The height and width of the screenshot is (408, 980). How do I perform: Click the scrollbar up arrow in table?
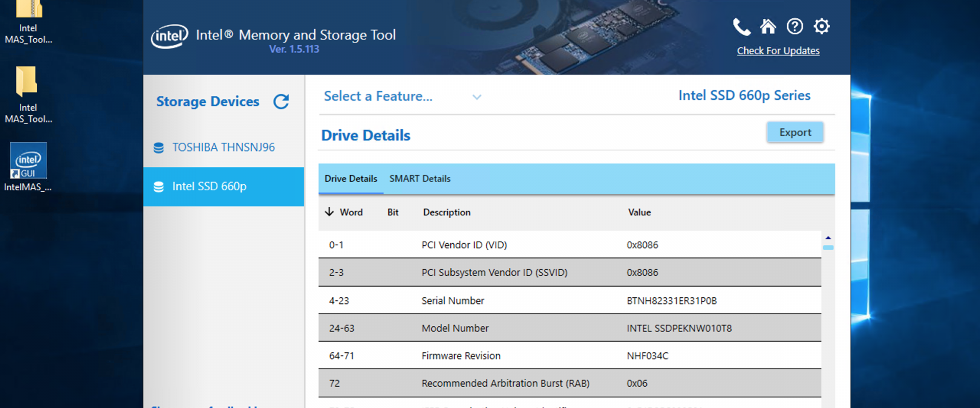(828, 238)
